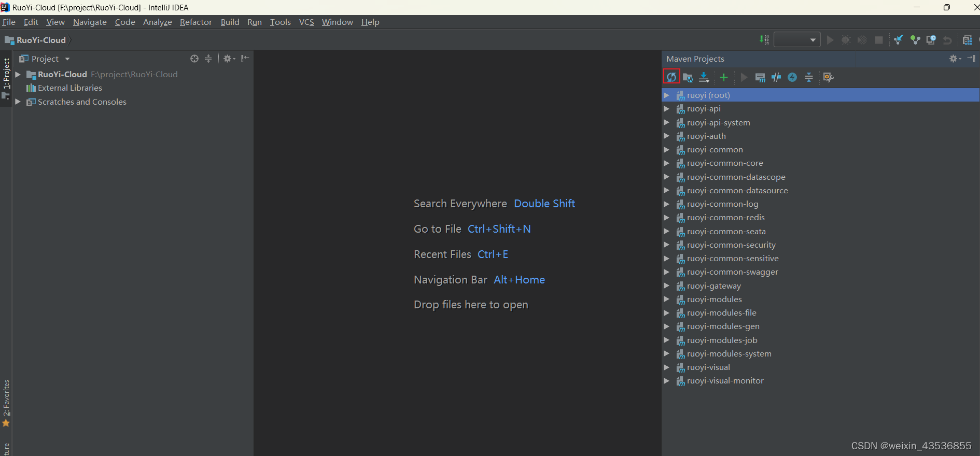Image resolution: width=980 pixels, height=456 pixels.
Task: Click Build Project icon in main toolbar
Action: pyautogui.click(x=764, y=40)
